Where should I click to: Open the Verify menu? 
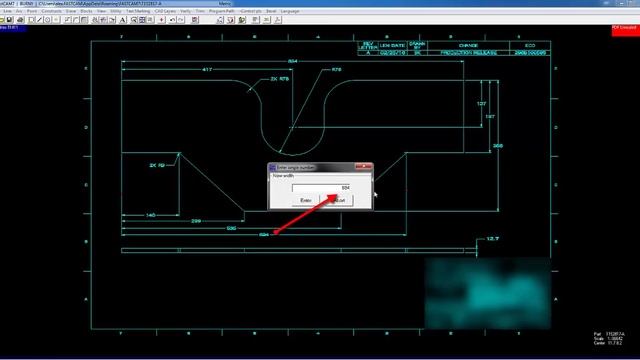185,11
